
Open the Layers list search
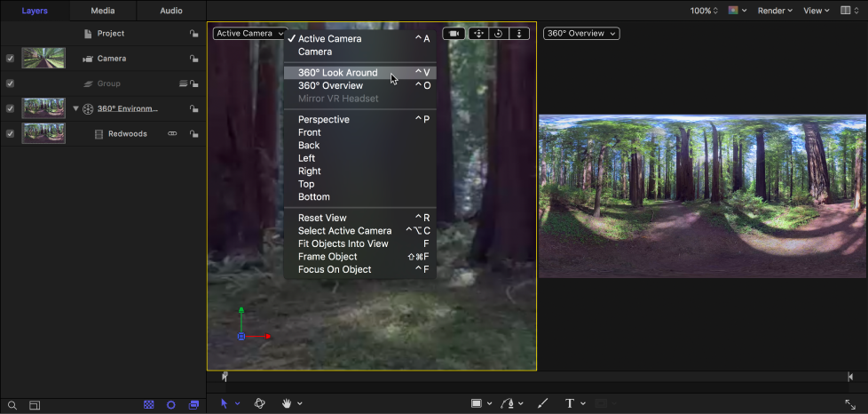tap(12, 405)
